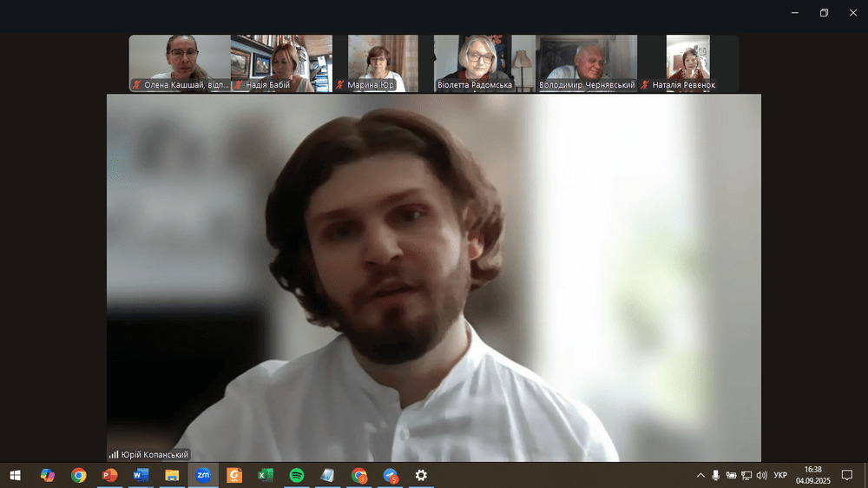Image resolution: width=868 pixels, height=488 pixels.
Task: Select Олена Кашшай's video thumbnail
Action: (180, 63)
